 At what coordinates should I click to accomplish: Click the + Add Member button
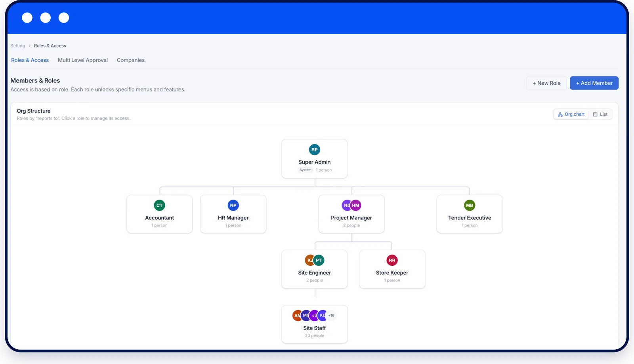pos(594,83)
